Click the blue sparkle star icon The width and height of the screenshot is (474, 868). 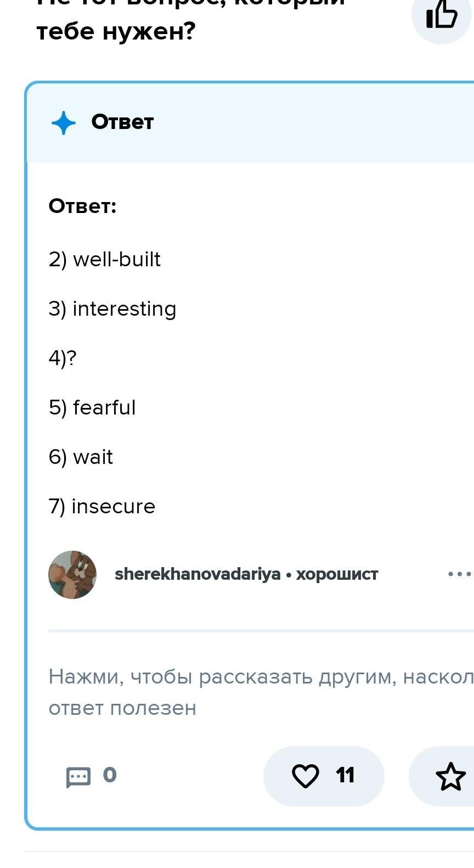64,123
